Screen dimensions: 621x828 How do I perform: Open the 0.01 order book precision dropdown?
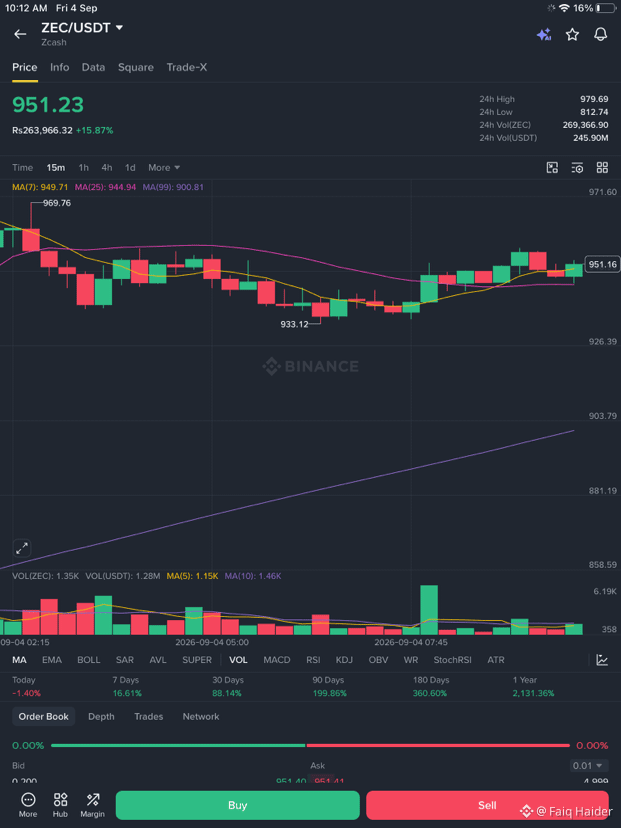(x=588, y=766)
